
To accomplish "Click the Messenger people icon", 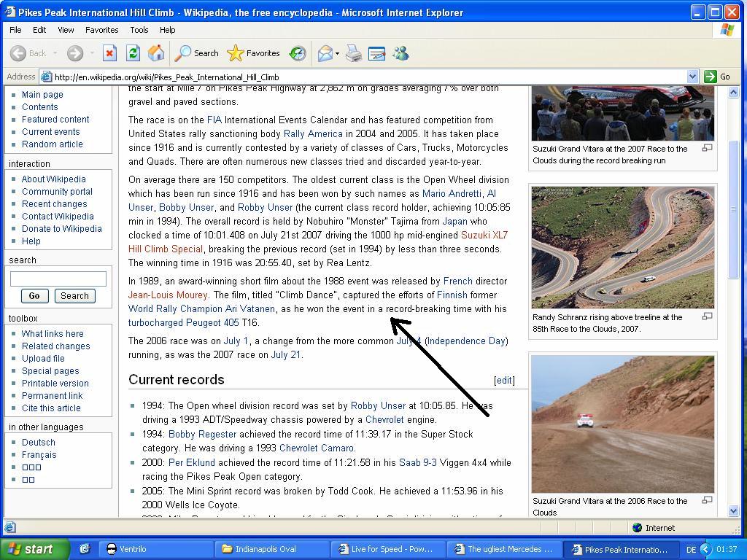I will (400, 53).
